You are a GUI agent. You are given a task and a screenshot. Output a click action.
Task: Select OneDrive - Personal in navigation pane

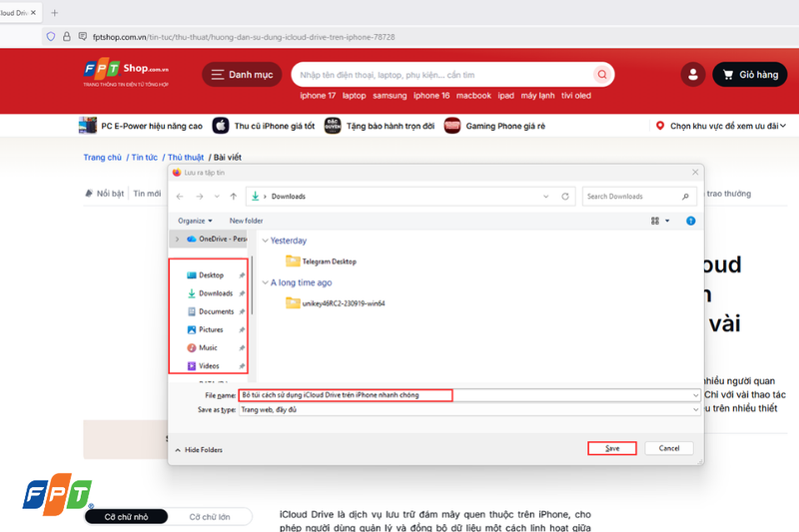[217, 239]
